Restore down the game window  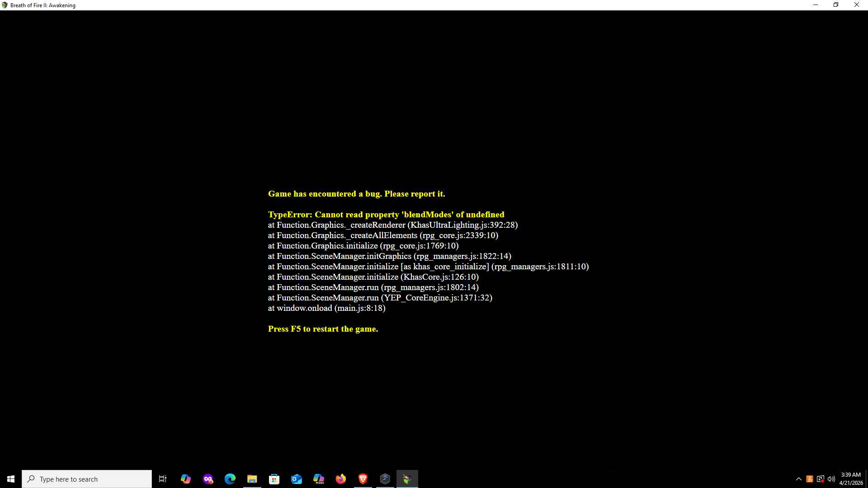(x=836, y=5)
